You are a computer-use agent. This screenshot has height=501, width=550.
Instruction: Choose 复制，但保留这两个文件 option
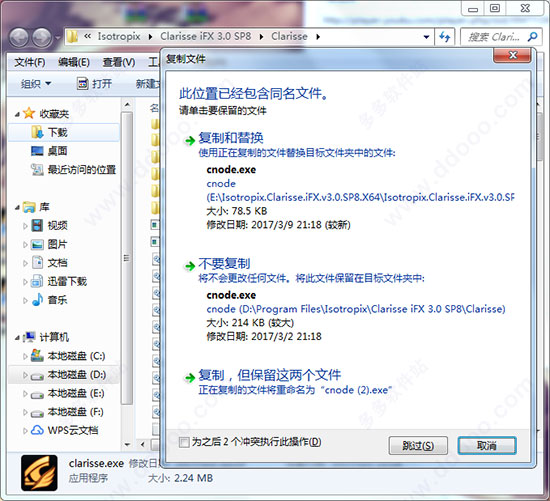(270, 375)
